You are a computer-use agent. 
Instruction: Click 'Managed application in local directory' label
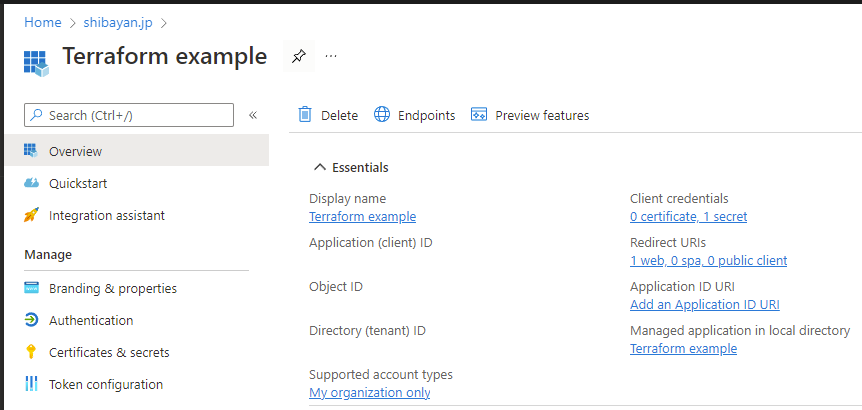[740, 330]
